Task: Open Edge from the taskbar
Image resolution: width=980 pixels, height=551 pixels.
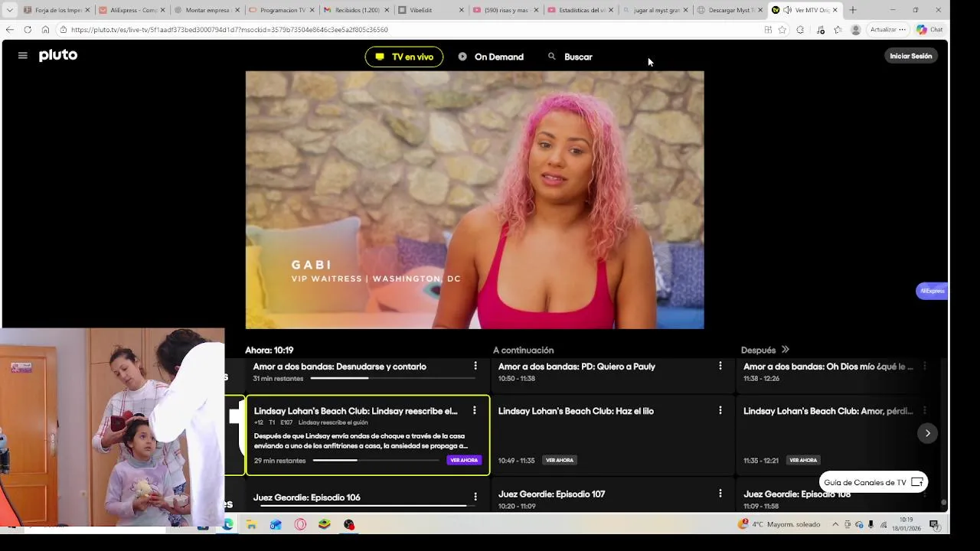Action: 228,524
